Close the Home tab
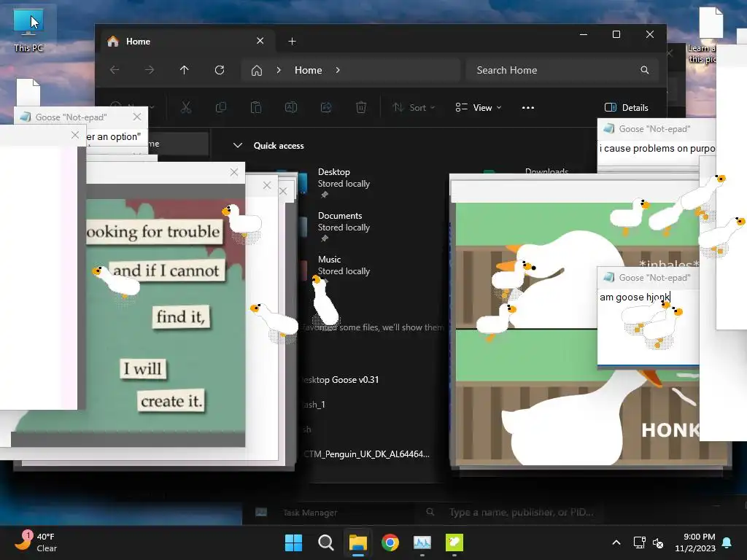Image resolution: width=747 pixels, height=560 pixels. 260,41
